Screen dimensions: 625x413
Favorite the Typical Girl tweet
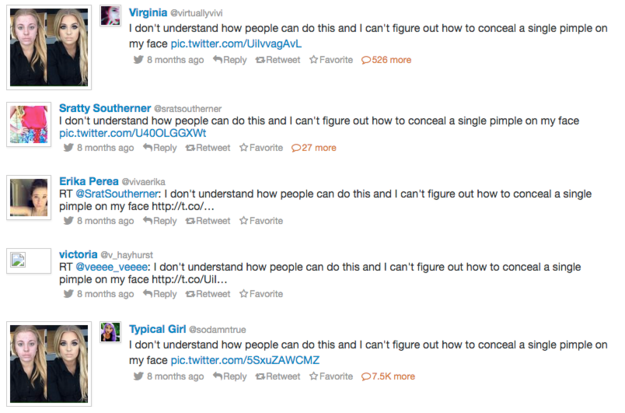point(331,376)
